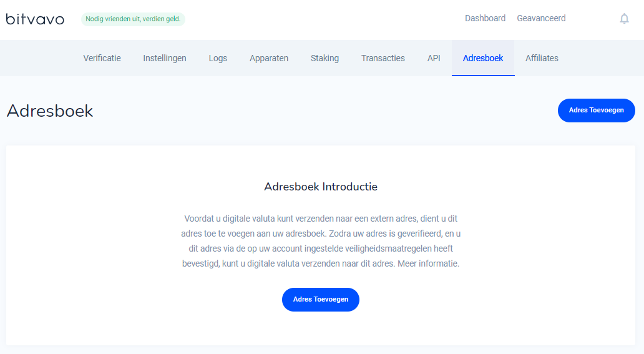644x354 pixels.
Task: Select the Staking tab
Action: click(x=324, y=58)
